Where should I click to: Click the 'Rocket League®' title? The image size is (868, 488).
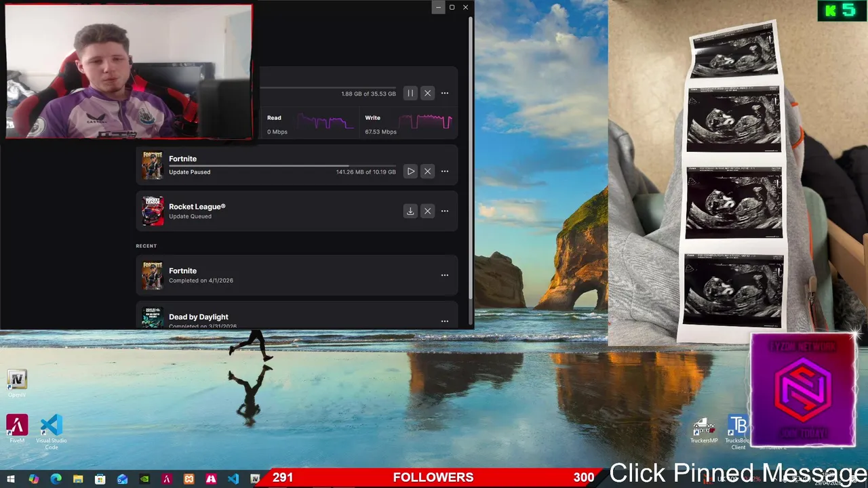pos(197,207)
